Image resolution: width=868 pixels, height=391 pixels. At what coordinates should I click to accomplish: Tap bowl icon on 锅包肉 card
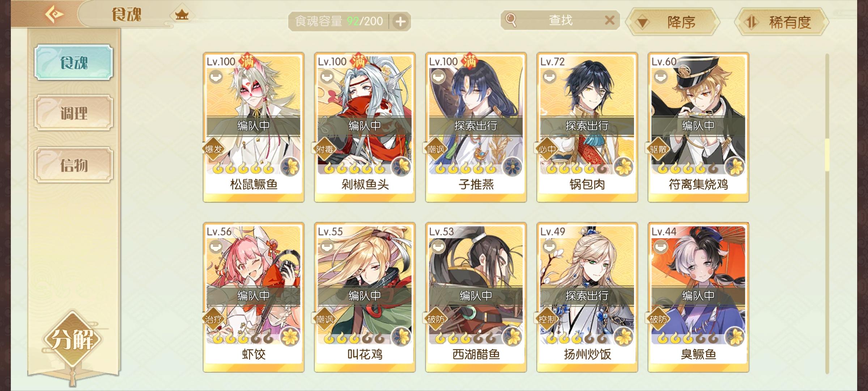click(x=549, y=77)
